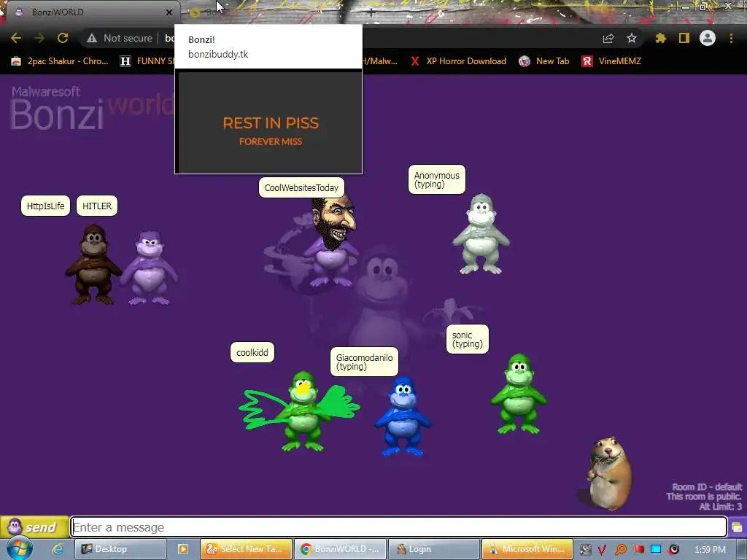The height and width of the screenshot is (560, 747).
Task: Click the HITLER name tag
Action: click(x=97, y=206)
